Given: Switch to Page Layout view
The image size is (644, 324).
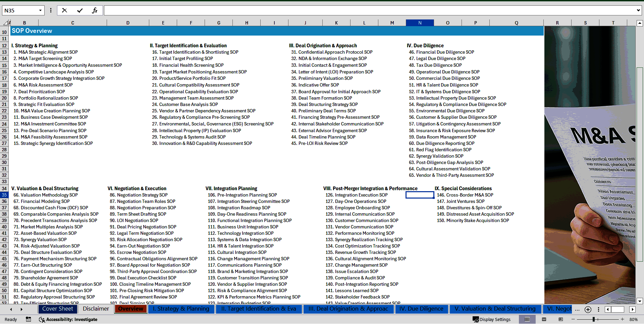Looking at the screenshot, I should point(544,319).
